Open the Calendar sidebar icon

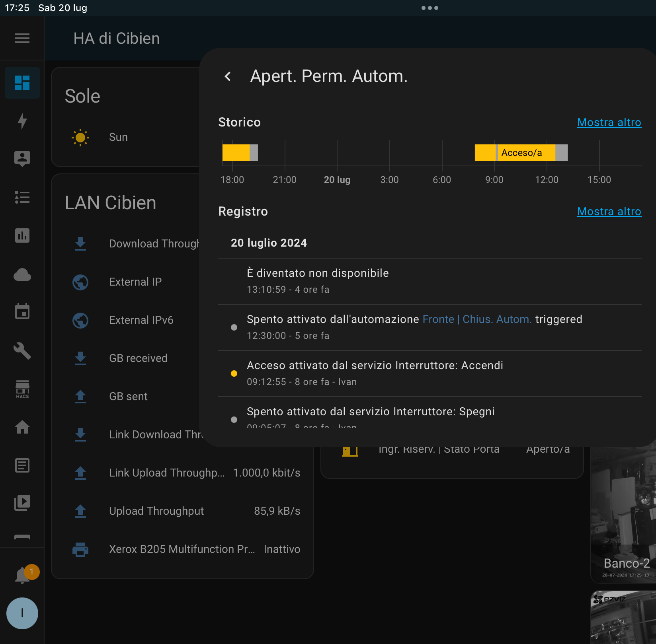pos(22,312)
